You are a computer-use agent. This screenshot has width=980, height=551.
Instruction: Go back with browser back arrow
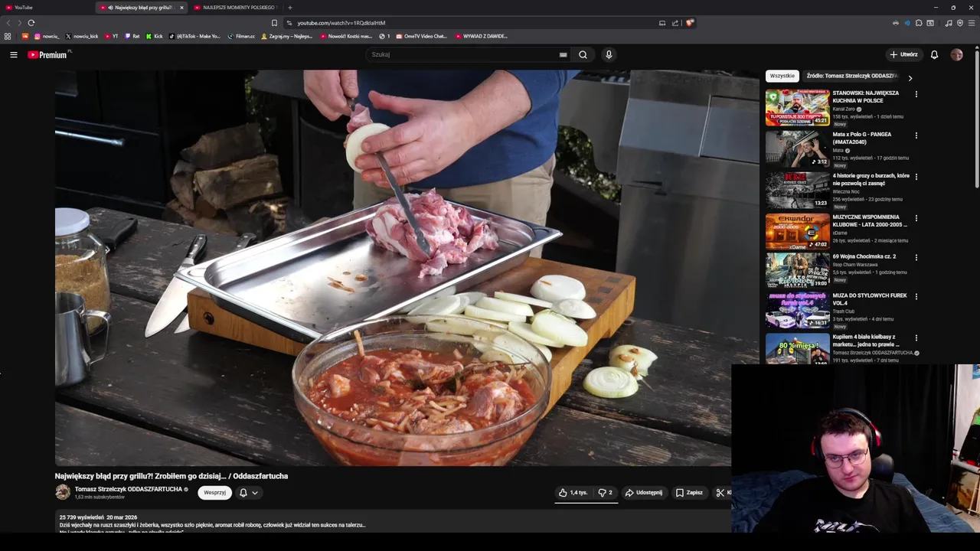pos(8,23)
